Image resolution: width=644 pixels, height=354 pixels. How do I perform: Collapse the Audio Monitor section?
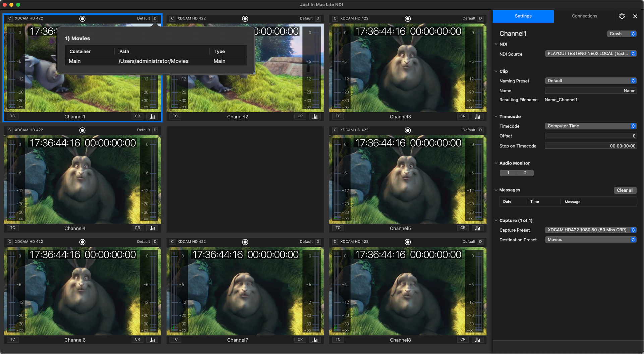[x=496, y=163]
